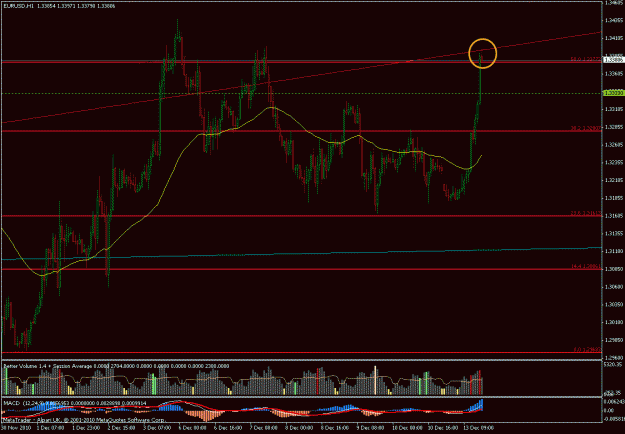Select the teal long-term moving average line
This screenshot has width=625, height=434.
[x=301, y=253]
